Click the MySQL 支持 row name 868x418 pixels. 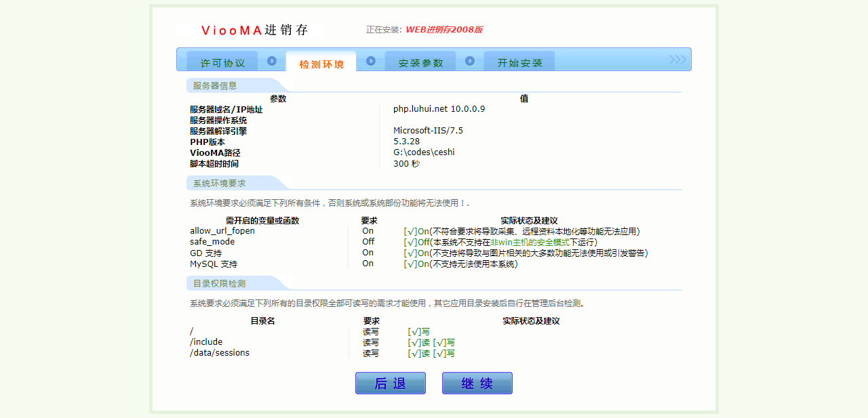(214, 264)
